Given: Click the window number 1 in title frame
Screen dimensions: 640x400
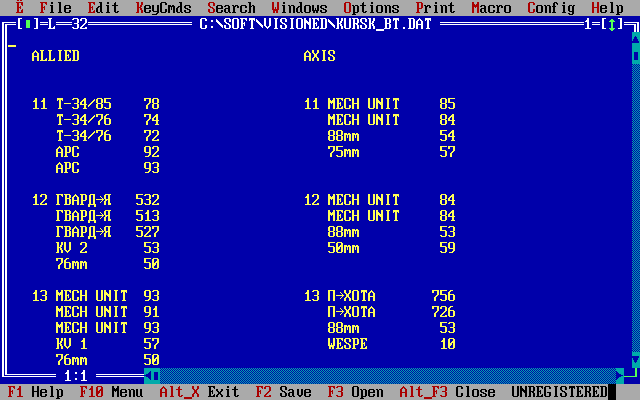Looking at the screenshot, I should [x=588, y=24].
